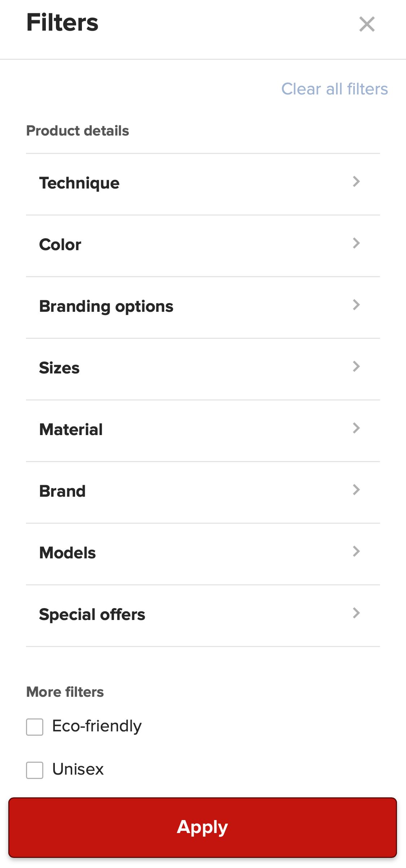Toggle Eco-friendly checkbox off and on
The height and width of the screenshot is (868, 406).
[x=34, y=727]
